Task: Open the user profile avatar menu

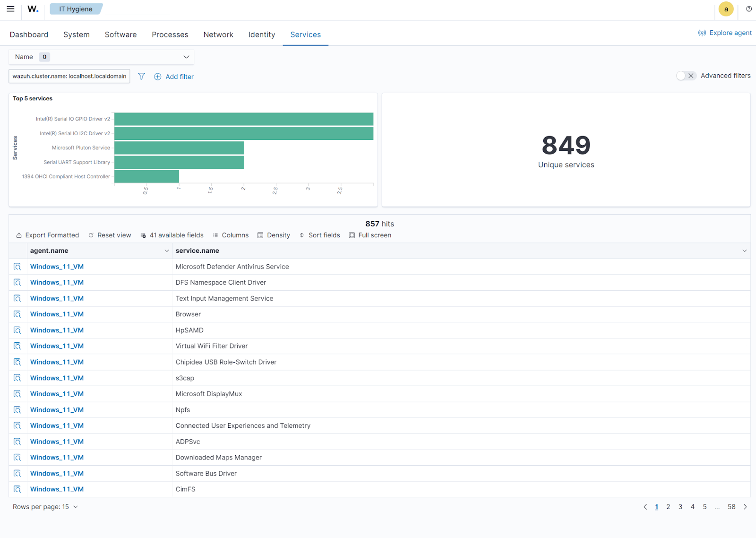Action: [x=726, y=9]
